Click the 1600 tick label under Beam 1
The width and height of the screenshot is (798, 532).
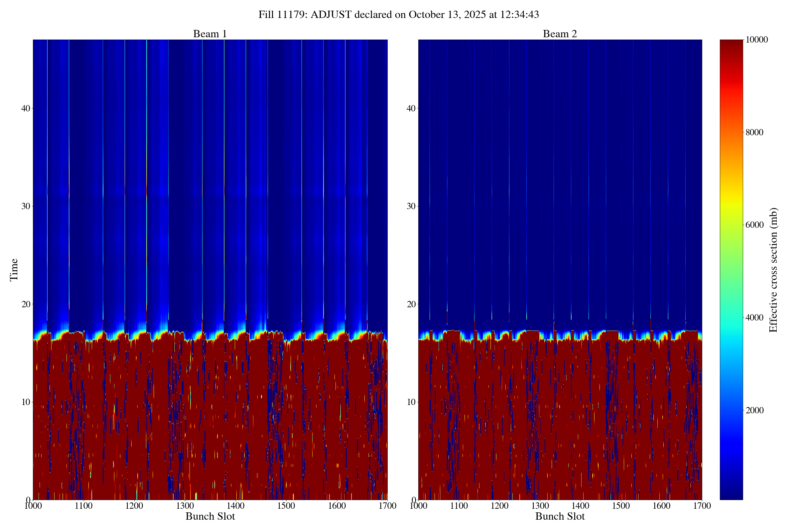[336, 506]
